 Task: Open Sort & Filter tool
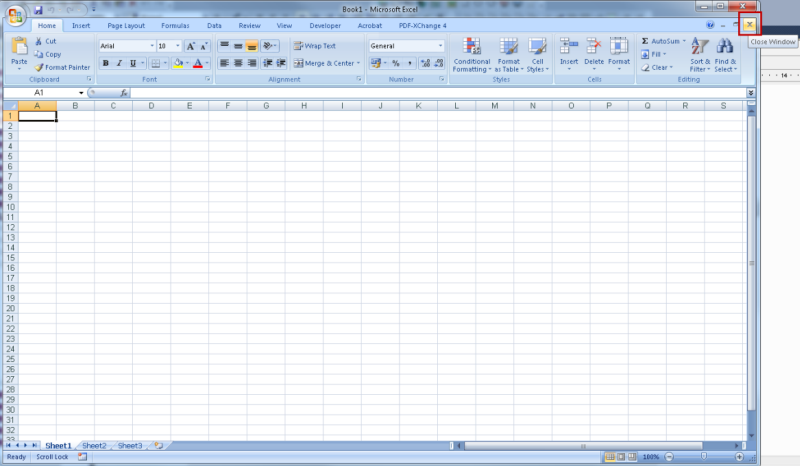pos(699,48)
